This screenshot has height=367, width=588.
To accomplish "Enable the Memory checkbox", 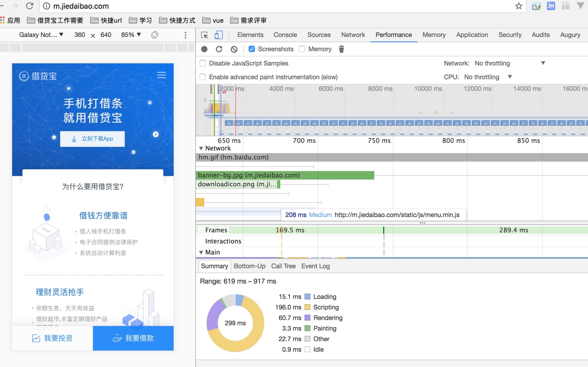I will pyautogui.click(x=302, y=49).
